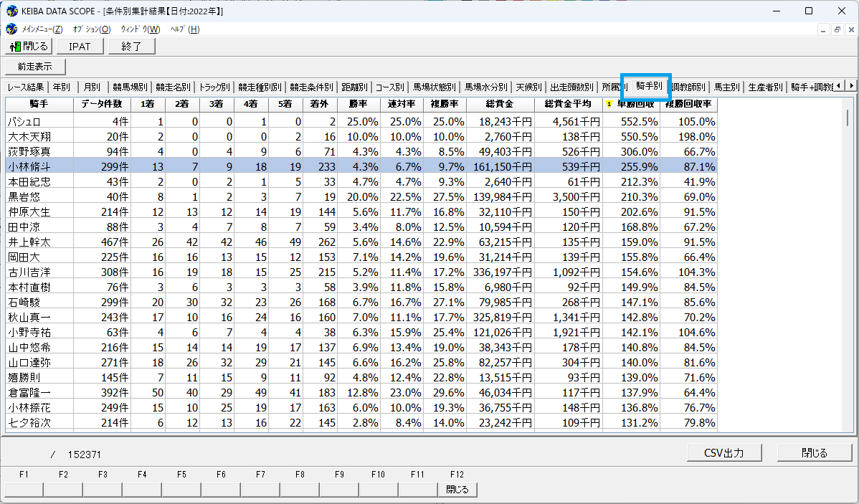Viewport: 859px width, 504px height.
Task: Open the IPAT toolbar button
Action: pyautogui.click(x=80, y=47)
